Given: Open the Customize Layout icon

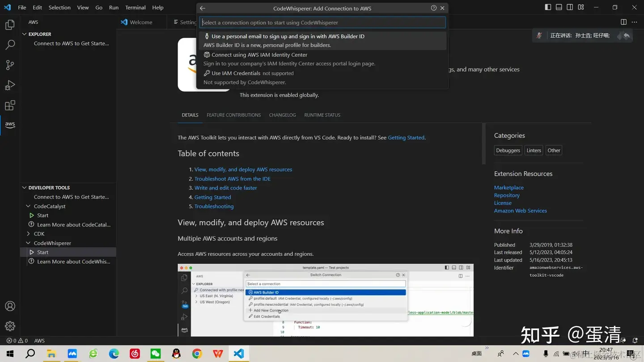Looking at the screenshot, I should (581, 7).
